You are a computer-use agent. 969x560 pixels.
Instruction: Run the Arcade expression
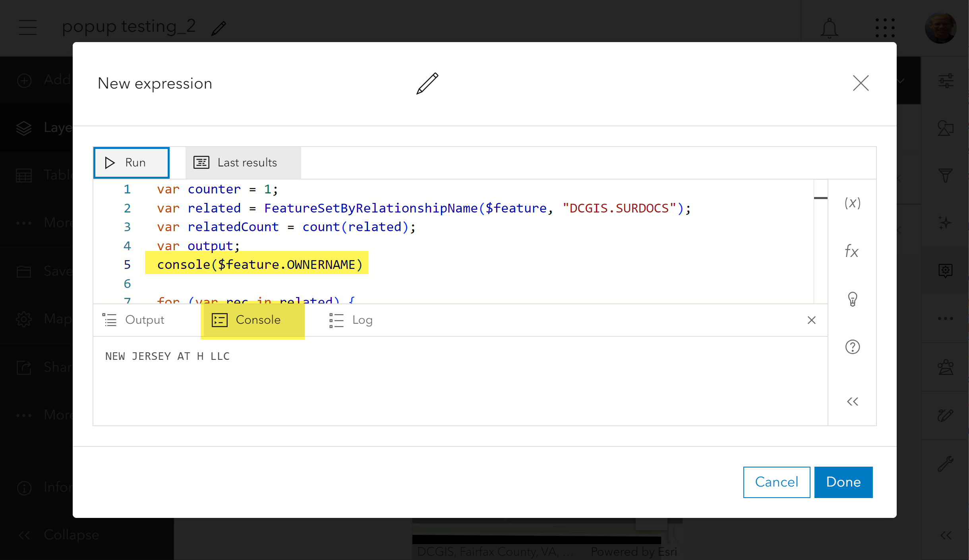[132, 163]
